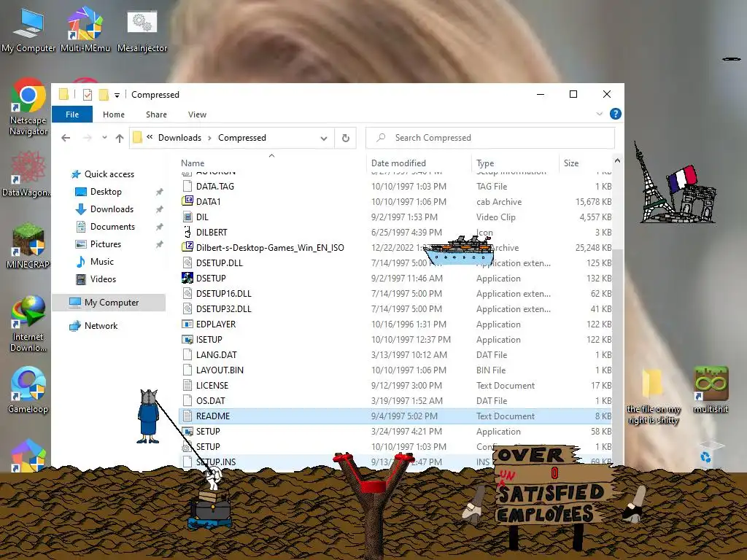Open hidden breadcrumb path chevrons
The image size is (747, 560).
pos(150,137)
